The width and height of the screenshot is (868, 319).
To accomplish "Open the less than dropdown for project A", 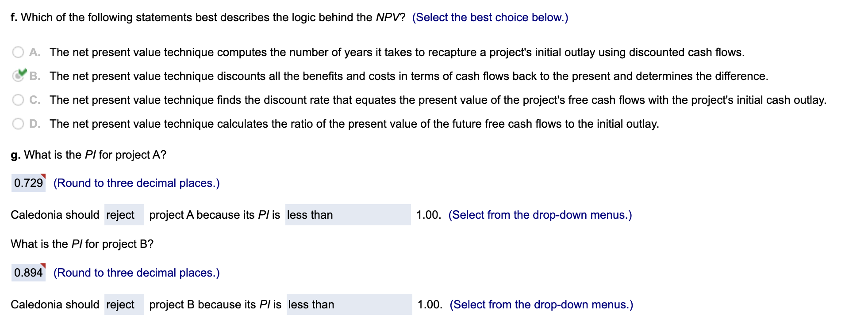I will coord(348,215).
